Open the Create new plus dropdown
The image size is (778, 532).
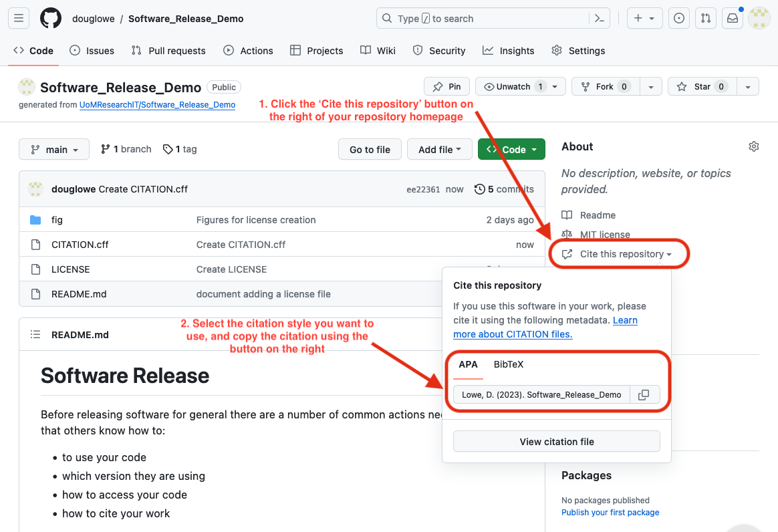click(x=644, y=18)
